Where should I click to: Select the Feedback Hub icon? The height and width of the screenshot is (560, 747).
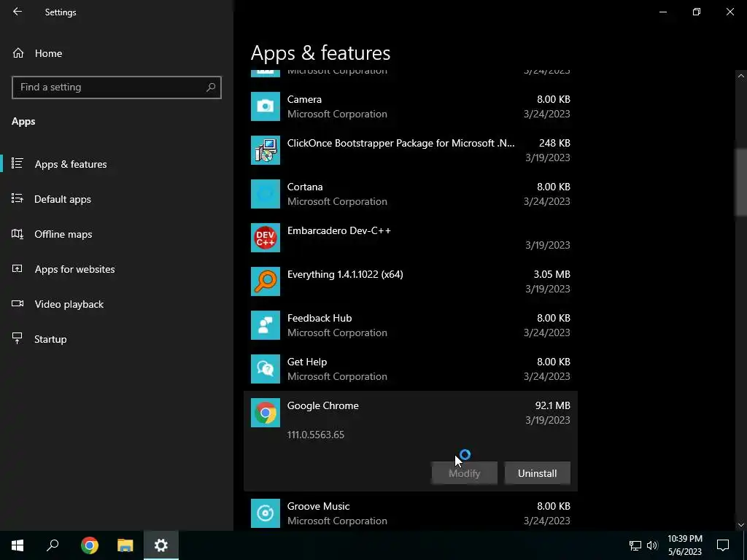click(266, 325)
